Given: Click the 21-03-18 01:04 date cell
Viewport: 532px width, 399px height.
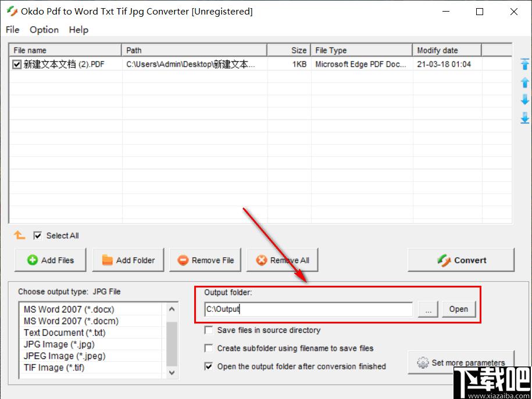Looking at the screenshot, I should 444,64.
